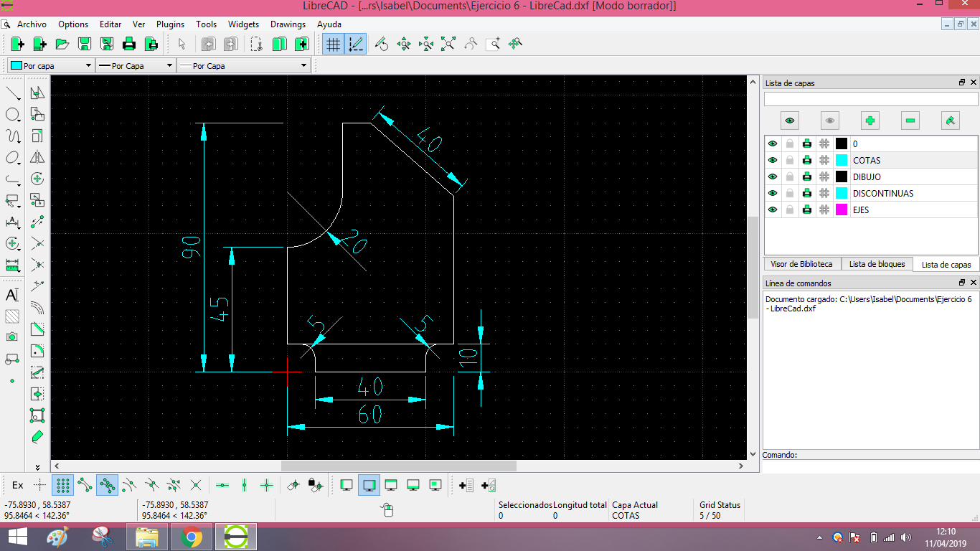Select the Circle tool
Viewport: 980px width, 551px height.
click(x=12, y=114)
